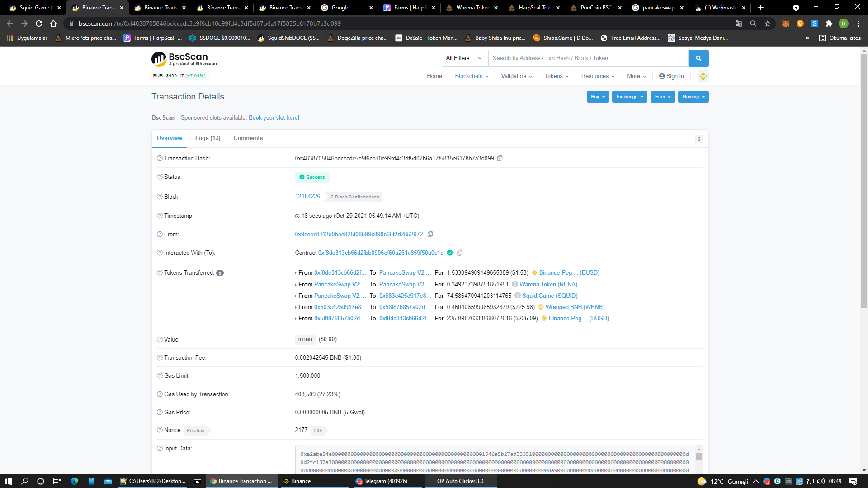The width and height of the screenshot is (868, 488).
Task: Reload the page with browser refresh icon
Action: coord(39,23)
